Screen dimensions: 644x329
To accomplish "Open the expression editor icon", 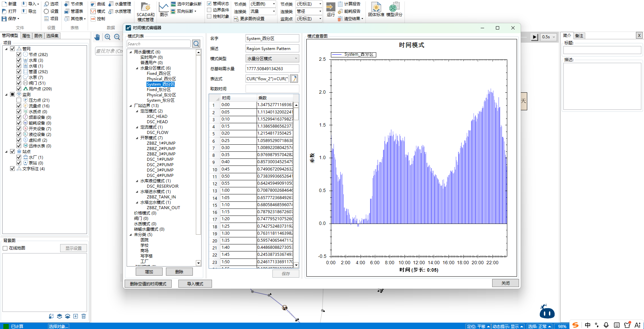I will coord(294,79).
